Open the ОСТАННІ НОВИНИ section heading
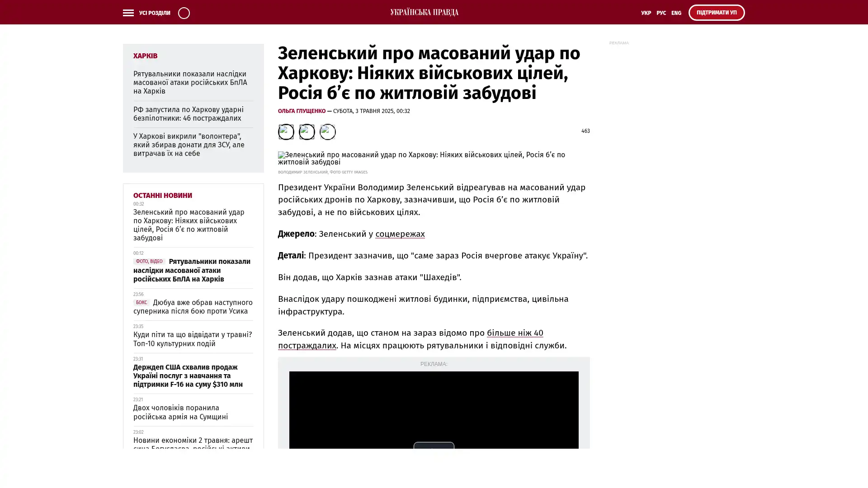The image size is (868, 488). 162,195
